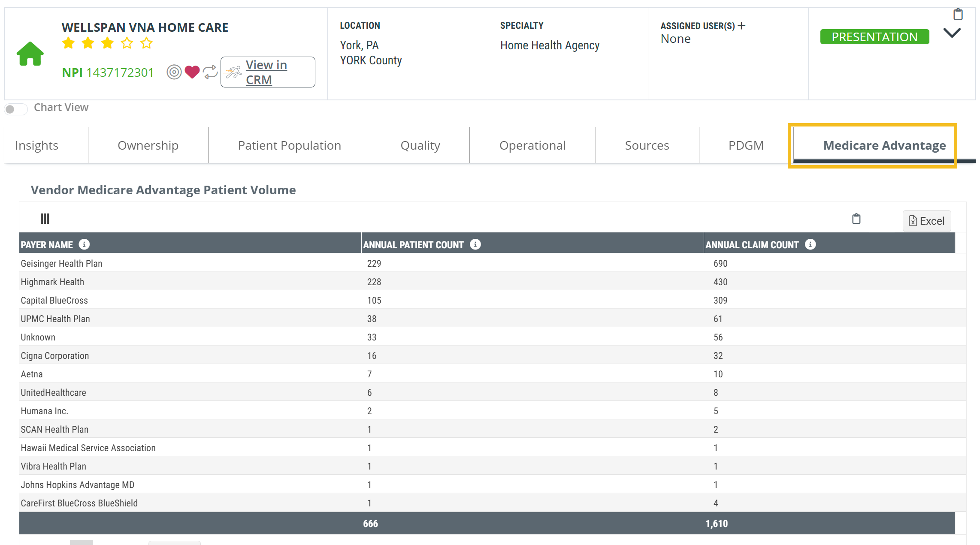Export the table with Excel button

927,221
